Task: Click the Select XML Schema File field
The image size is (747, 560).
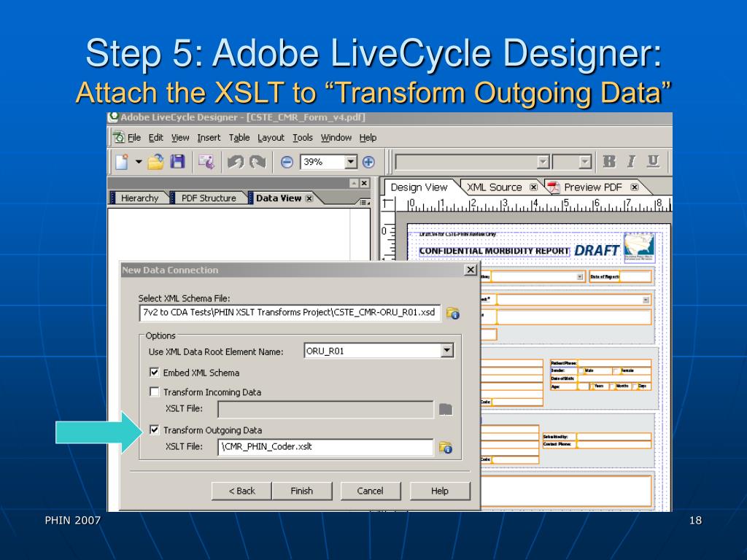Action: tap(290, 313)
